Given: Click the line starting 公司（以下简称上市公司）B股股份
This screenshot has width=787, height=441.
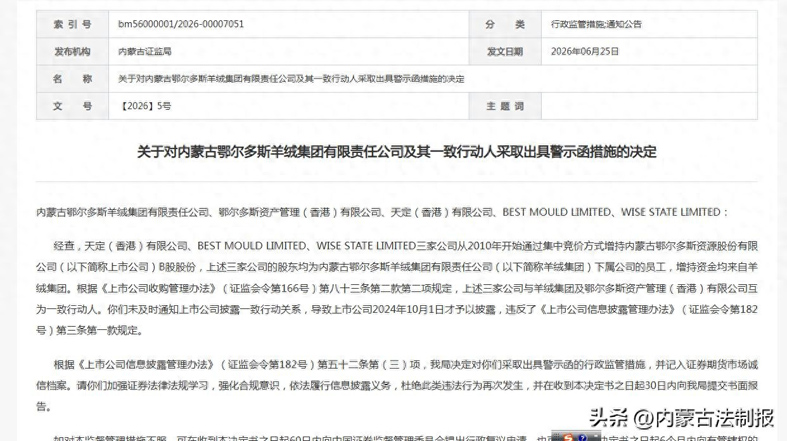Looking at the screenshot, I should point(397,267).
